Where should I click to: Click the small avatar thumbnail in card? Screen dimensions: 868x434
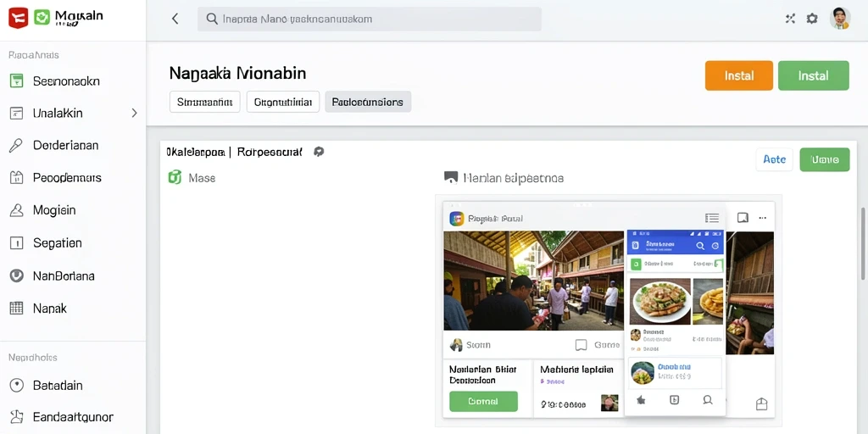click(609, 403)
